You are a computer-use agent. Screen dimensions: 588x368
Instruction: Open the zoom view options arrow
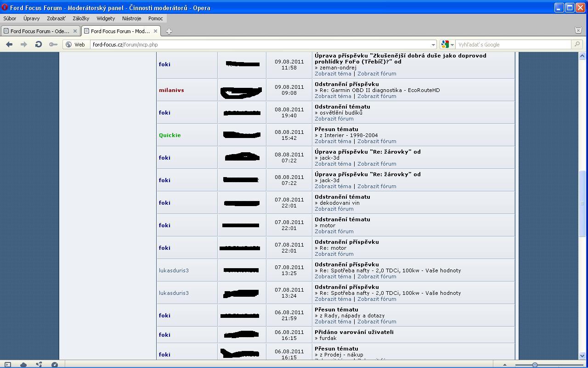click(504, 365)
